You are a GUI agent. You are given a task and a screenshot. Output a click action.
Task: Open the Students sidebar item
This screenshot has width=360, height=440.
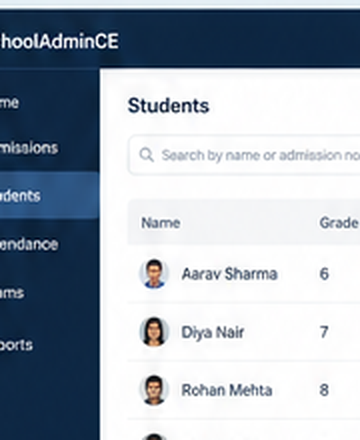(49, 196)
